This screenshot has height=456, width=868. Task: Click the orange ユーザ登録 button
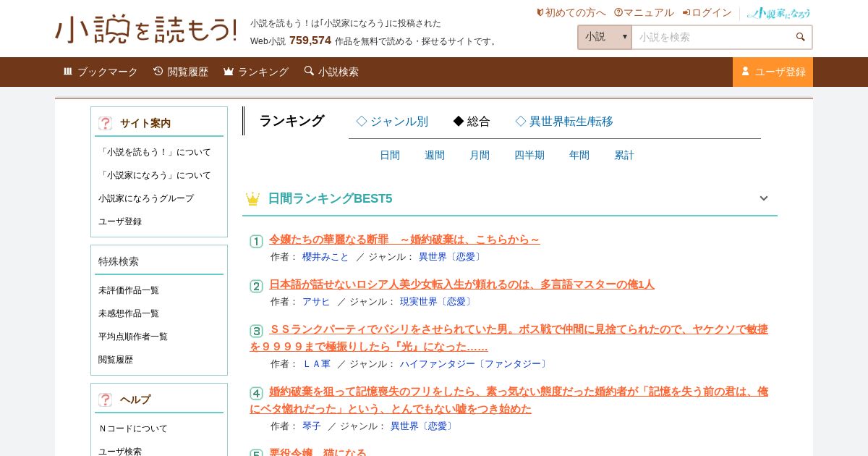tap(773, 72)
